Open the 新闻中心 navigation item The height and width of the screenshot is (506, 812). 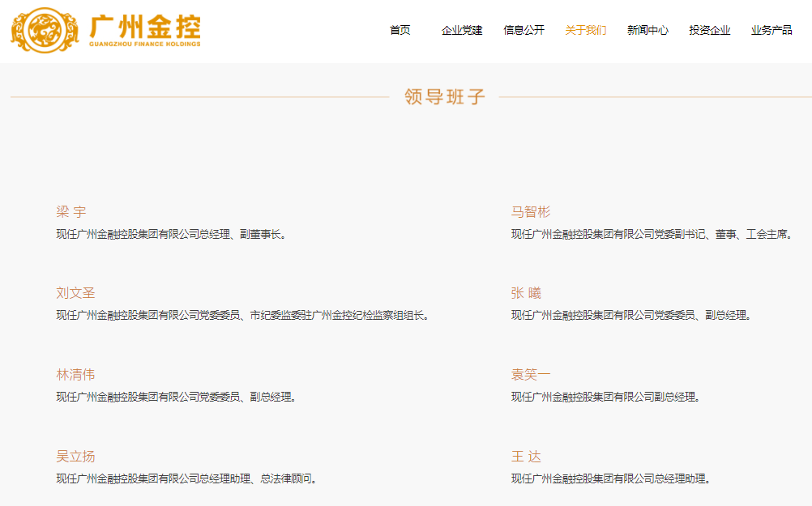(647, 30)
